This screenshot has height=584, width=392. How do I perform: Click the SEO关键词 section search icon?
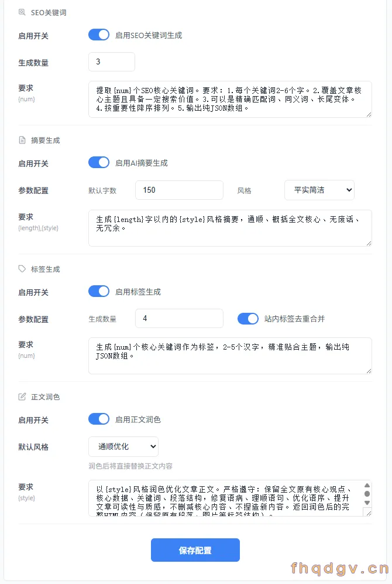[22, 12]
